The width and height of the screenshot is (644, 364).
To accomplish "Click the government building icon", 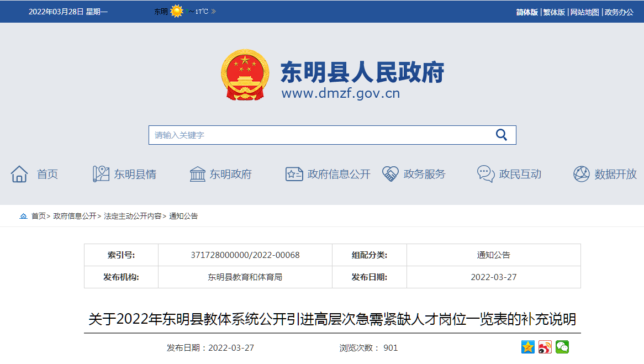I will [x=198, y=174].
